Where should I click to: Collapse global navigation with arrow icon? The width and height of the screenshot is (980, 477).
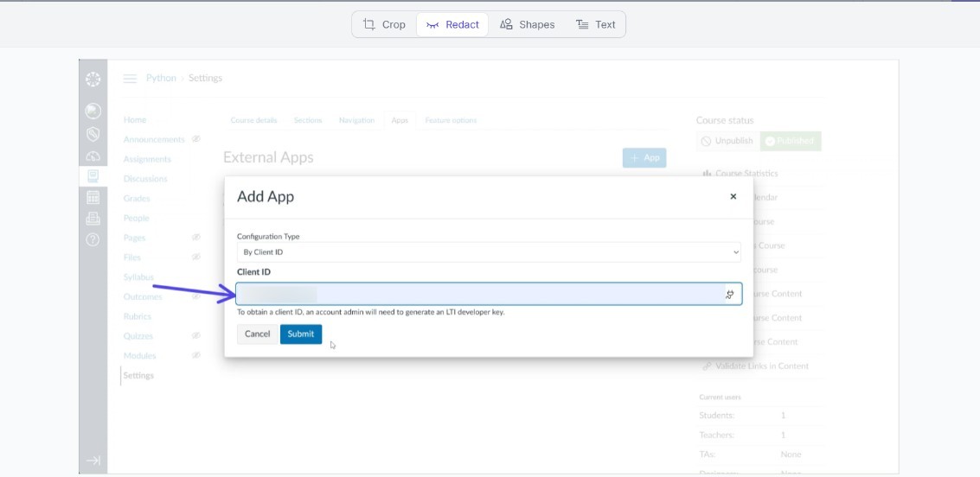93,461
